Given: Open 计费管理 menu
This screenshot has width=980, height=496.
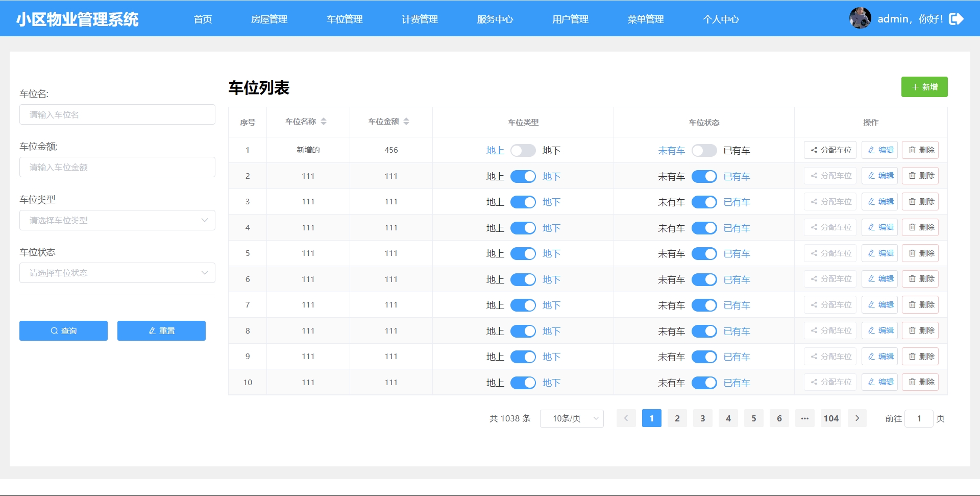Looking at the screenshot, I should click(420, 19).
